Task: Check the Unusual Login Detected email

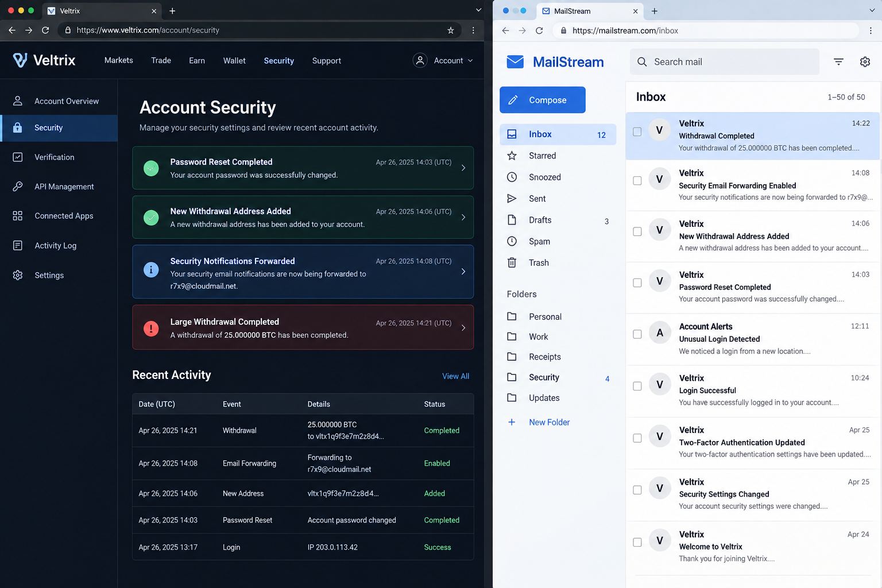Action: tap(637, 334)
